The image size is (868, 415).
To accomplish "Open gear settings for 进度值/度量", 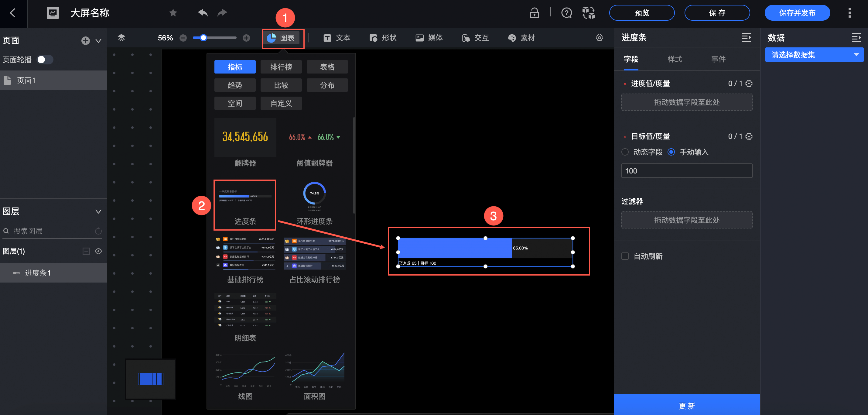I will pos(749,84).
